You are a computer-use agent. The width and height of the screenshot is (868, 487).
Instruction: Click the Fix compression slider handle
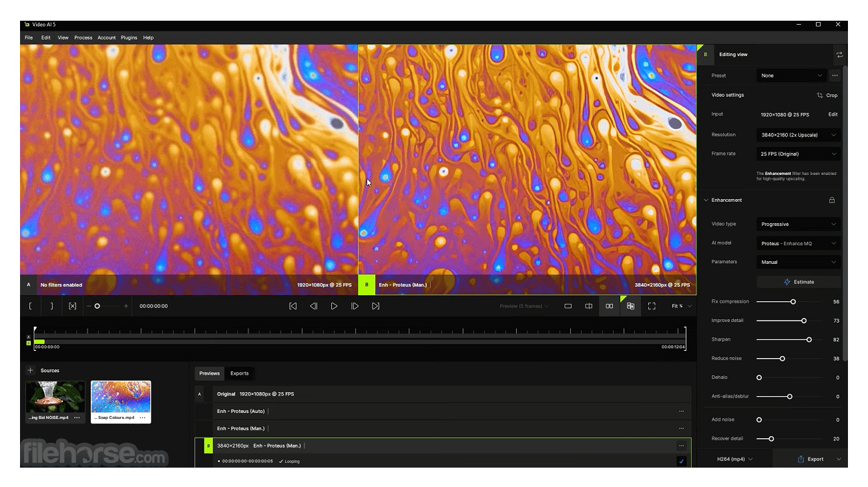click(x=793, y=302)
